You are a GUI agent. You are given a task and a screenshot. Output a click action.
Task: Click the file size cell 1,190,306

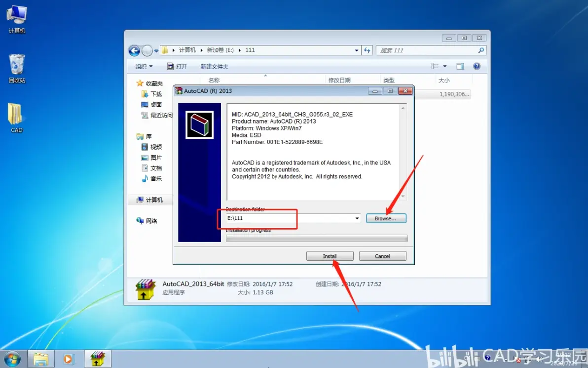pos(454,94)
